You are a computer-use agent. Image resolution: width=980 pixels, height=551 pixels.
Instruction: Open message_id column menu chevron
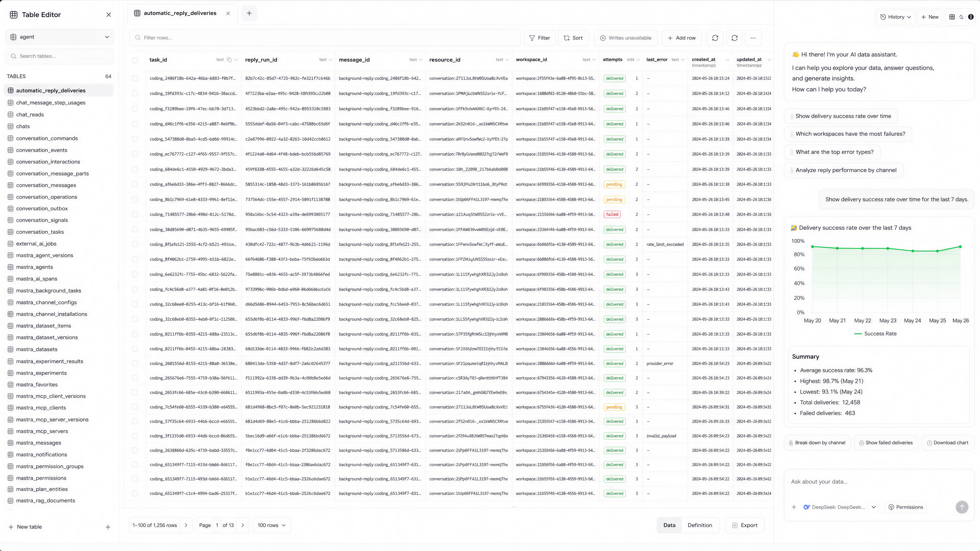(x=420, y=60)
